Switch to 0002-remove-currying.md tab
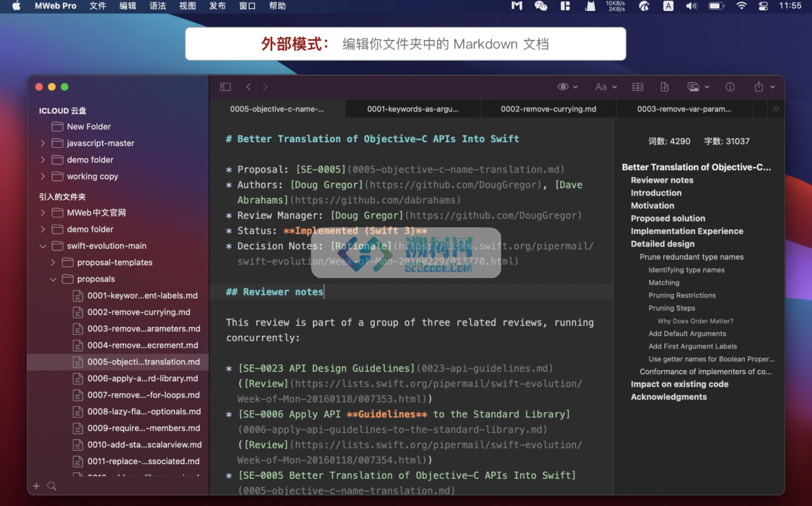This screenshot has width=812, height=506. [549, 109]
